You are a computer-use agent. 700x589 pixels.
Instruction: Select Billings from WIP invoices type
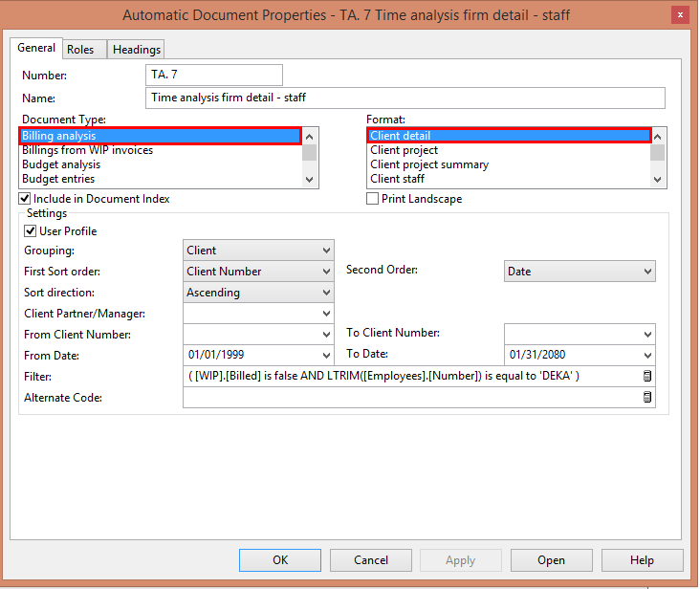(x=161, y=150)
